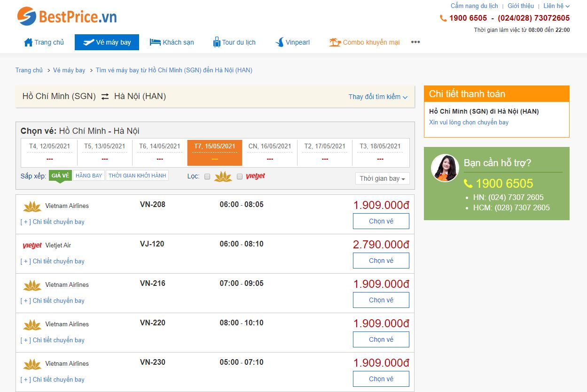Tick the Vietjet filter checkbox
Viewport: 587px width, 392px height.
[240, 177]
